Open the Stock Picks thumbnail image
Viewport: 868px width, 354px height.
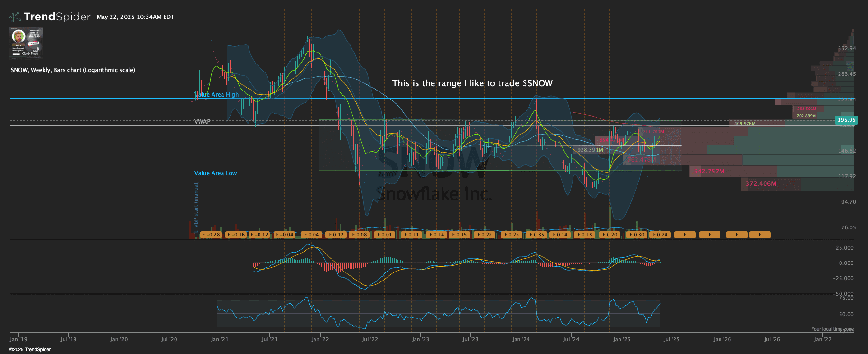click(x=26, y=43)
